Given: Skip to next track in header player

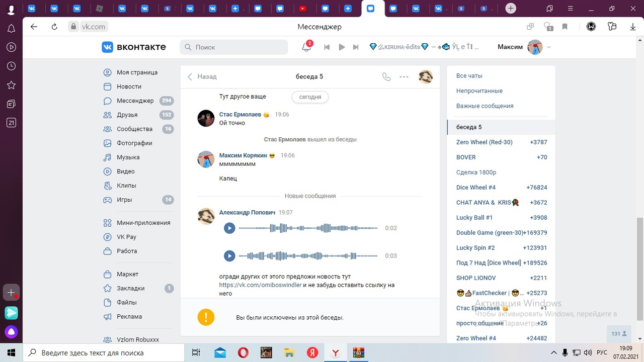Looking at the screenshot, I should pyautogui.click(x=356, y=47).
